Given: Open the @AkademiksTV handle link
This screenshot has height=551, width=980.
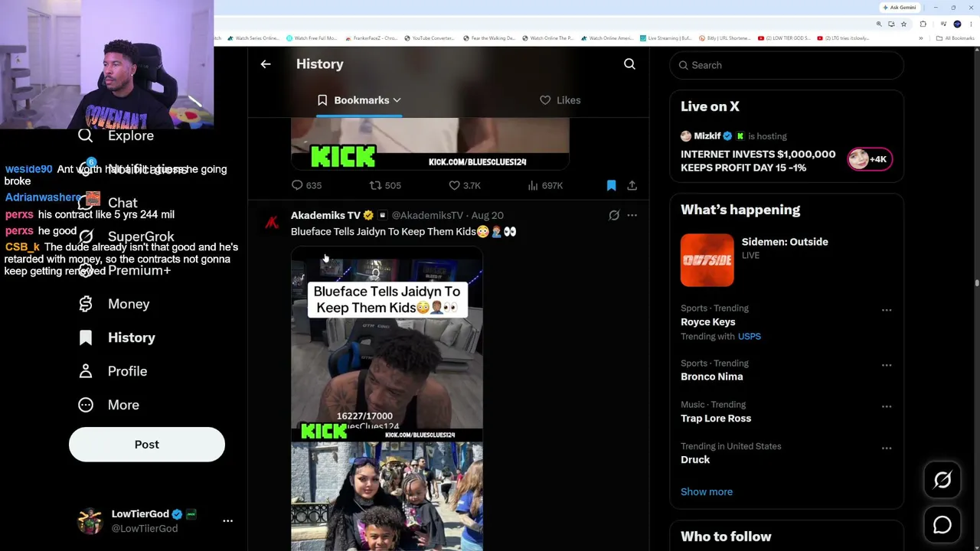Looking at the screenshot, I should click(x=427, y=216).
